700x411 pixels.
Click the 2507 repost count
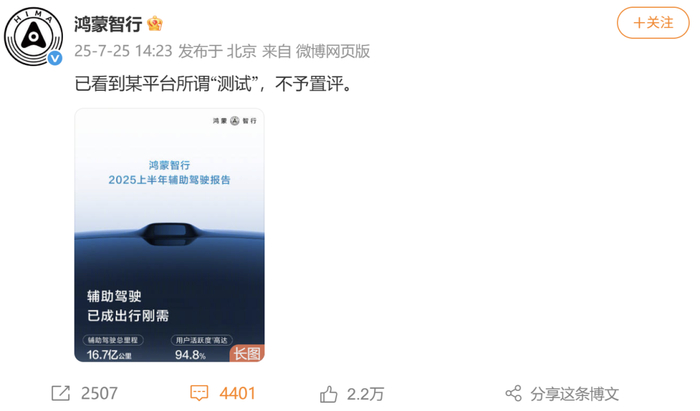coord(99,394)
